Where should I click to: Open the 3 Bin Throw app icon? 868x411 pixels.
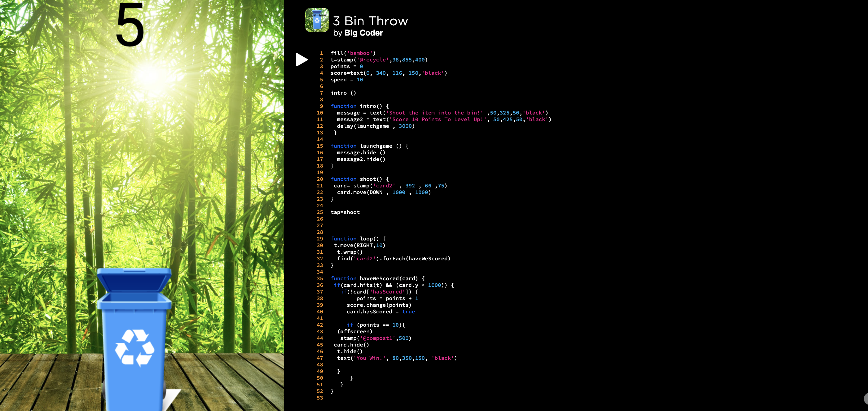317,20
